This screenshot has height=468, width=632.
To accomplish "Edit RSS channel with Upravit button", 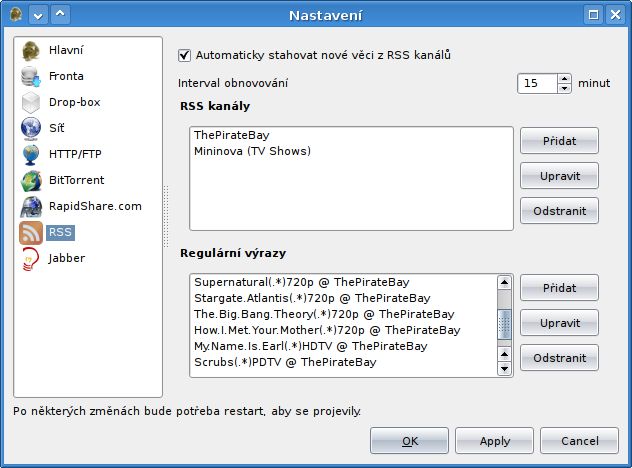I will coord(559,176).
